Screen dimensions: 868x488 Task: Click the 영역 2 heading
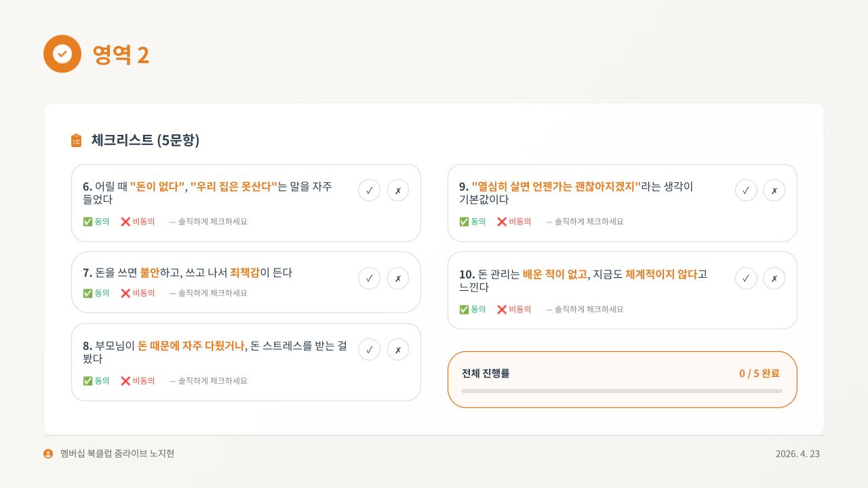[x=121, y=54]
